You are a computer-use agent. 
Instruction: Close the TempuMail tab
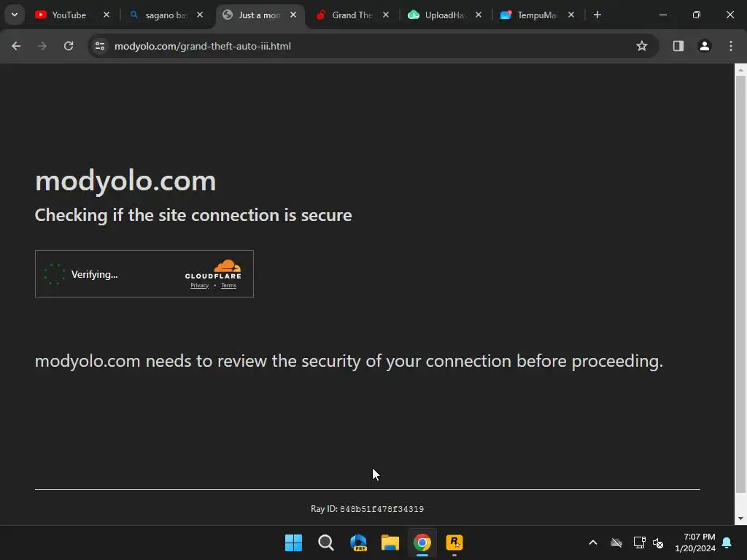[570, 15]
